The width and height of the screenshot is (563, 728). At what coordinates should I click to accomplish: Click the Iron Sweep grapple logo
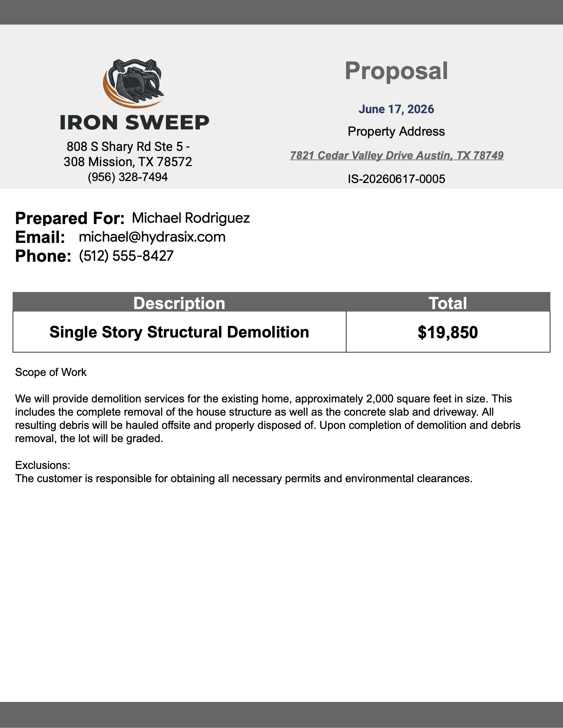133,84
